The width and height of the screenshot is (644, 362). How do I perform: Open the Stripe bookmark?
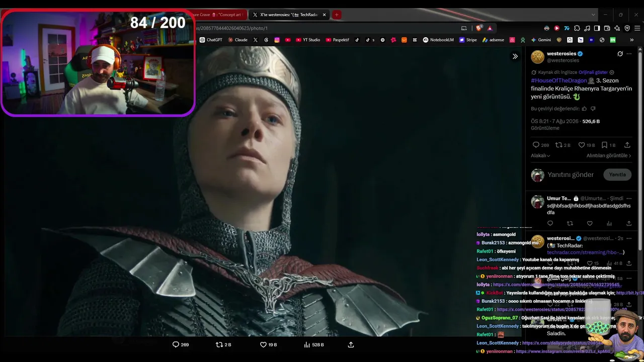468,40
